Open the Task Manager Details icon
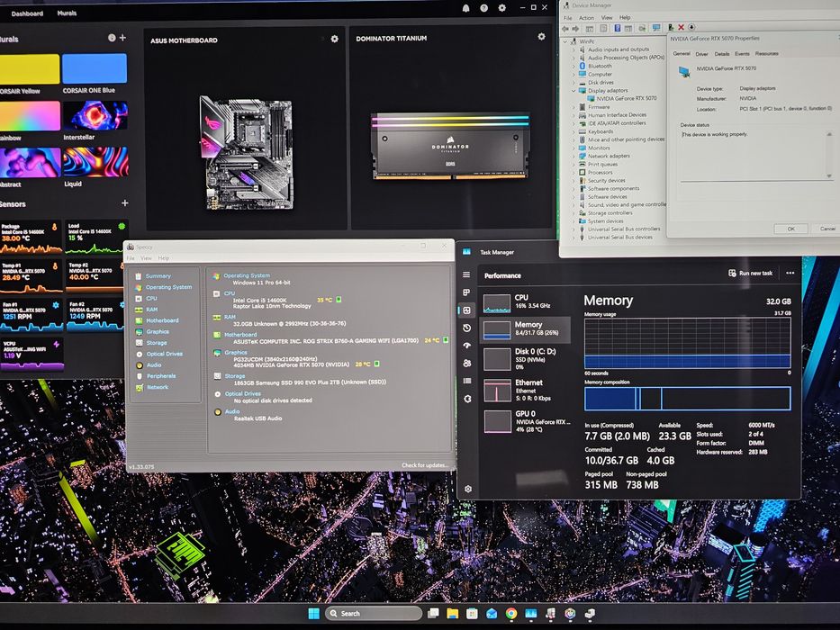 pyautogui.click(x=467, y=381)
